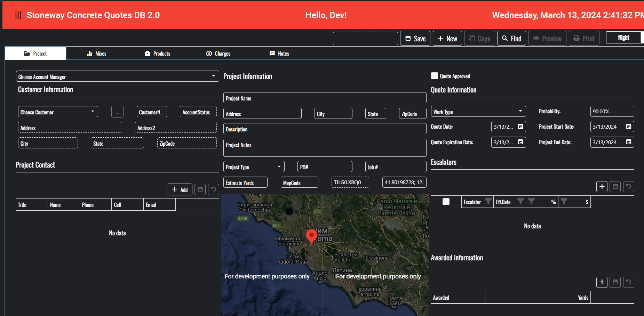Open the Quote Date calendar picker
The width and height of the screenshot is (644, 316).
point(520,127)
